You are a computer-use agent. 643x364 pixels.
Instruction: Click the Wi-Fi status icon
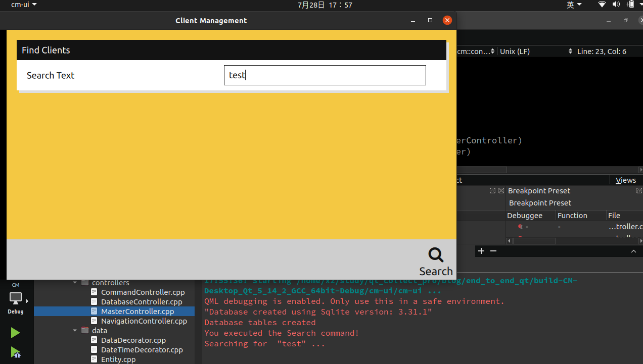click(x=602, y=5)
